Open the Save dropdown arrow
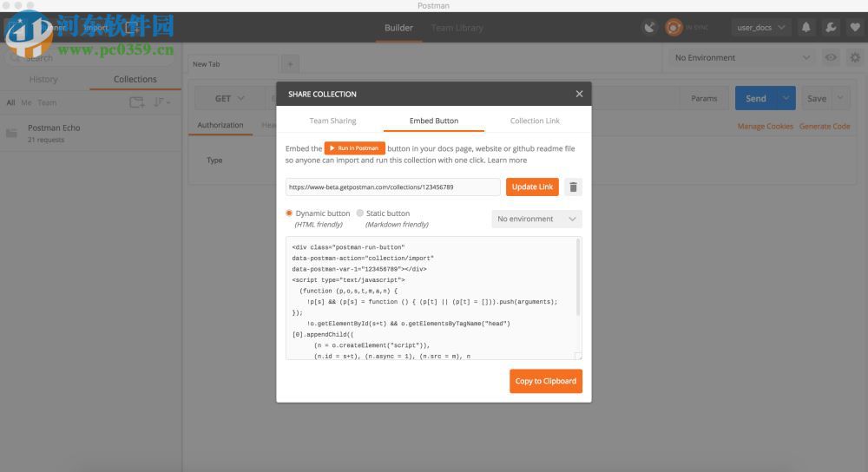This screenshot has width=868, height=472. [840, 99]
